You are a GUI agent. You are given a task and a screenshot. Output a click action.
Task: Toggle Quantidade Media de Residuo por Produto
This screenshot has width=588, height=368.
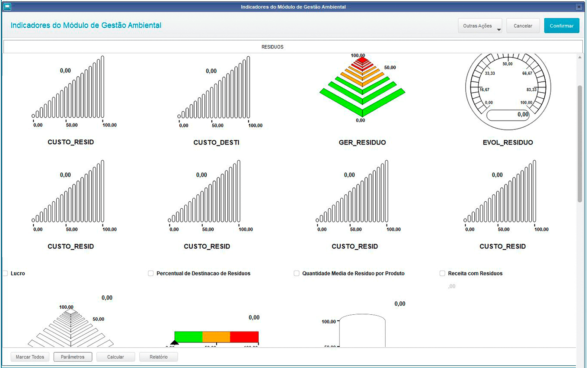297,274
